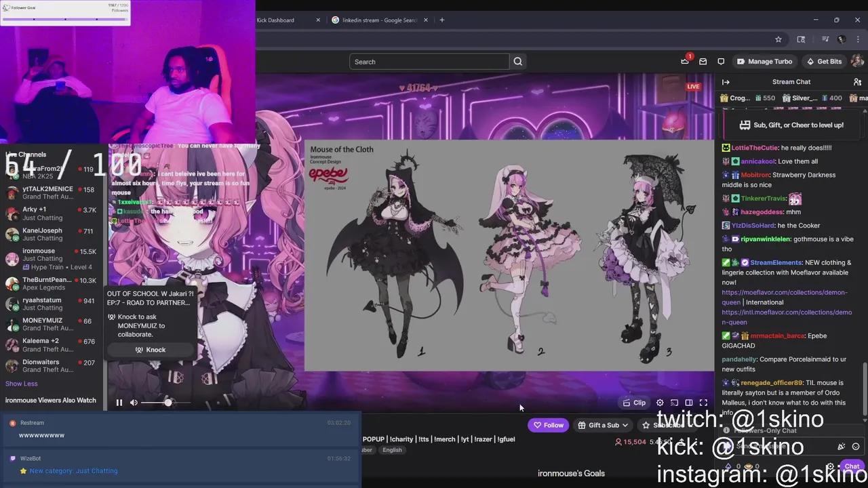868x488 pixels.
Task: Open chat settings gear icon
Action: [x=831, y=467]
